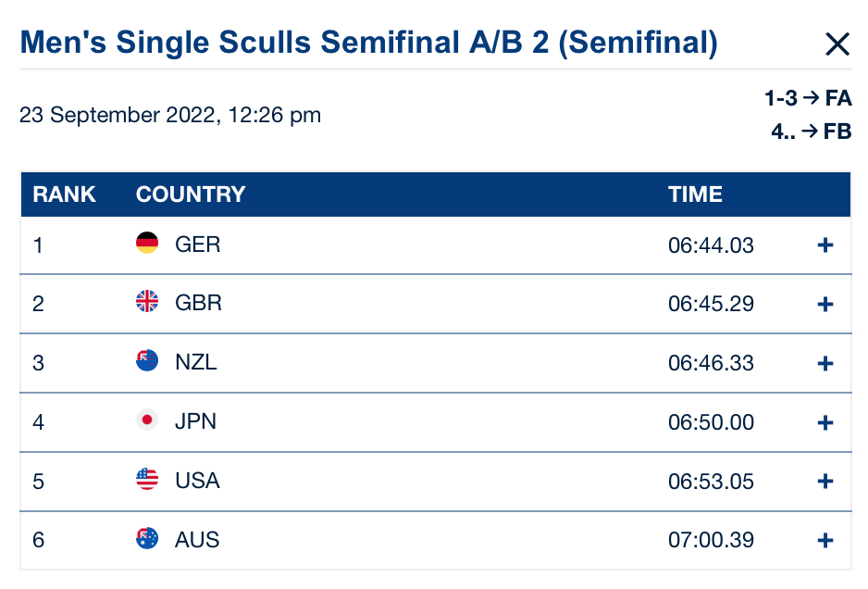Select the GER country label
Viewport: 868px width, 589px height.
coord(197,244)
